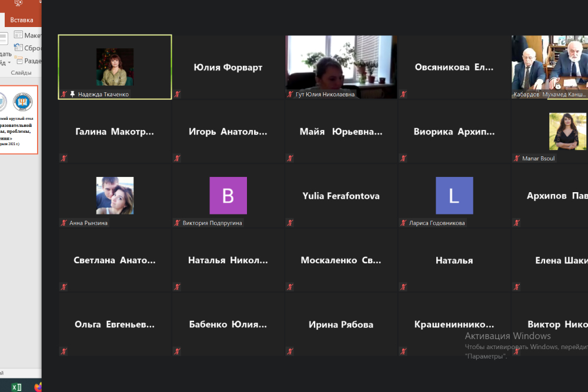Click the Макет layout icon in ribbon
This screenshot has width=588, height=392.
tap(18, 35)
